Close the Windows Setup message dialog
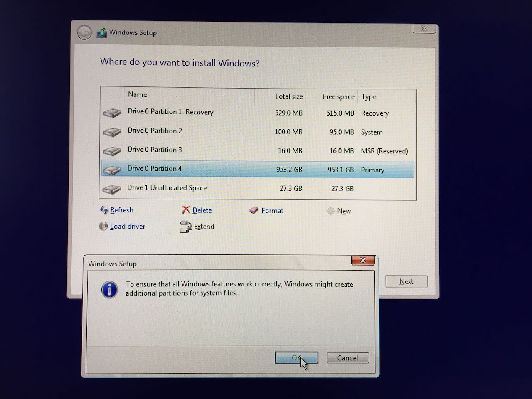The width and height of the screenshot is (532, 399). 363,260
